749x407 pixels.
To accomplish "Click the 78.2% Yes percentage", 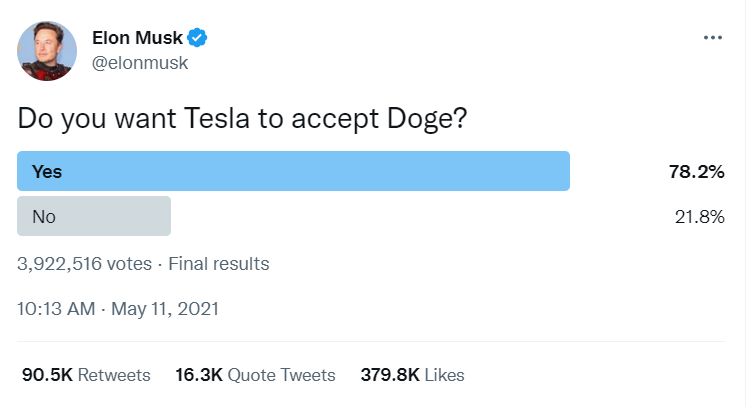I will [696, 171].
